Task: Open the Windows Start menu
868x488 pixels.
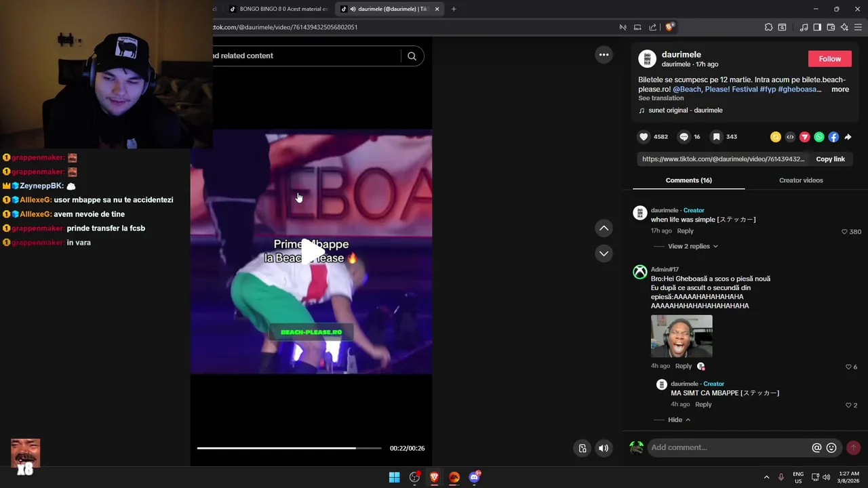Action: click(x=394, y=477)
